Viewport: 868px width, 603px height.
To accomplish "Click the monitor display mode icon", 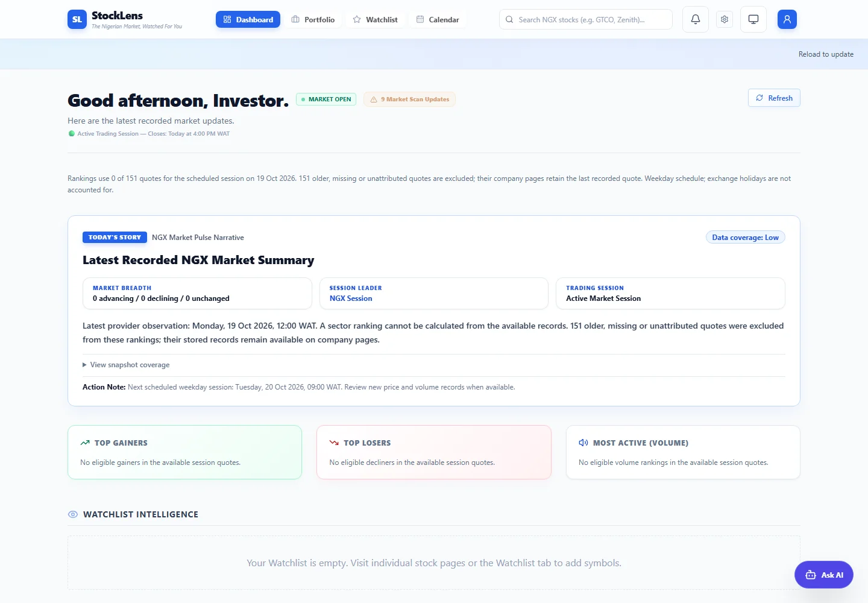I will [x=753, y=19].
